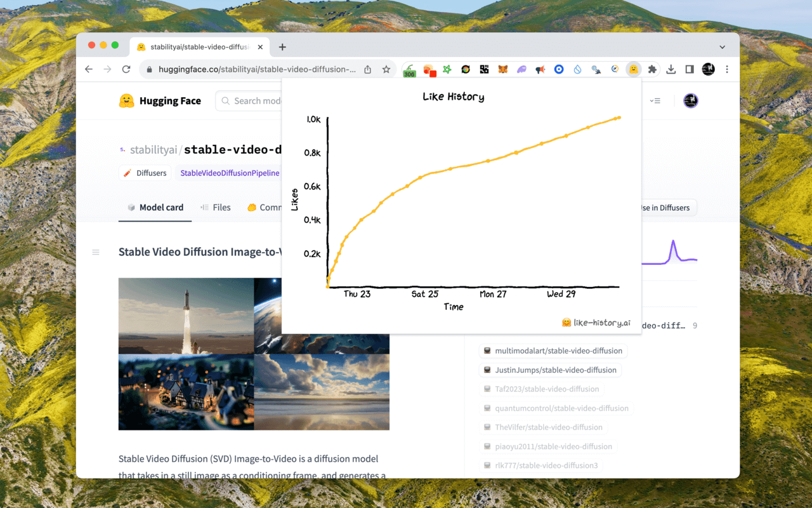812x508 pixels.
Task: Expand the Hugging Face navigation menu icon
Action: click(x=656, y=100)
